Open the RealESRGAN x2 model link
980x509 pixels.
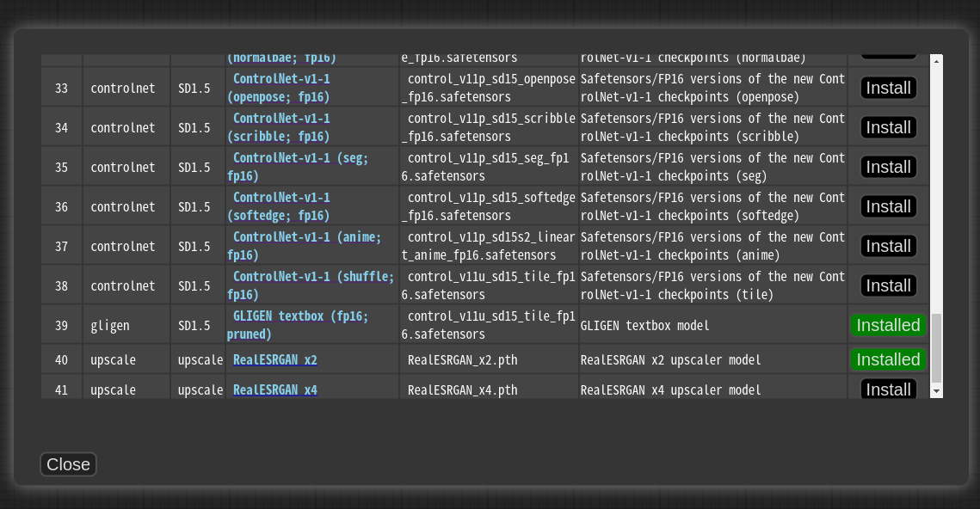pyautogui.click(x=274, y=359)
